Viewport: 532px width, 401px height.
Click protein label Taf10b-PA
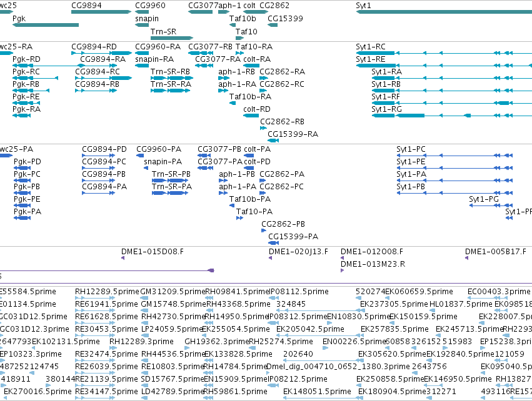(249, 199)
